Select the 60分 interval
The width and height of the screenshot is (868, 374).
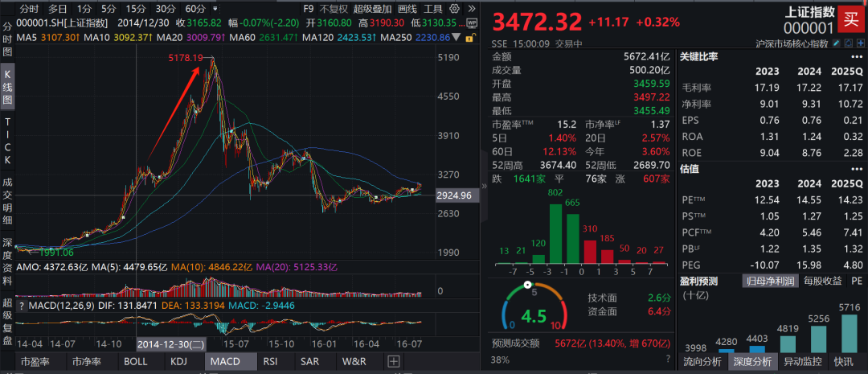(x=194, y=9)
